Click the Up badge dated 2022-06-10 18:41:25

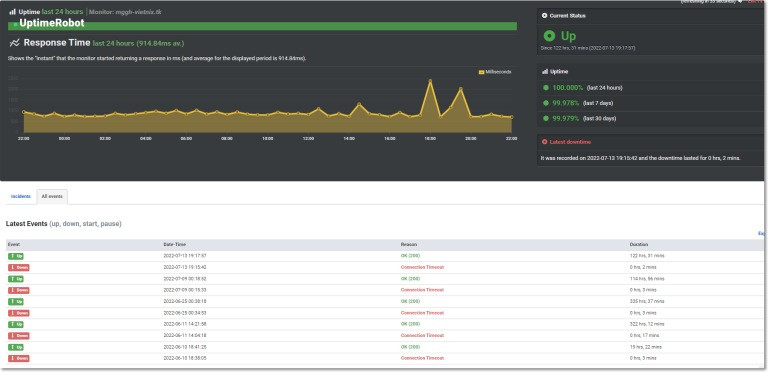16,347
